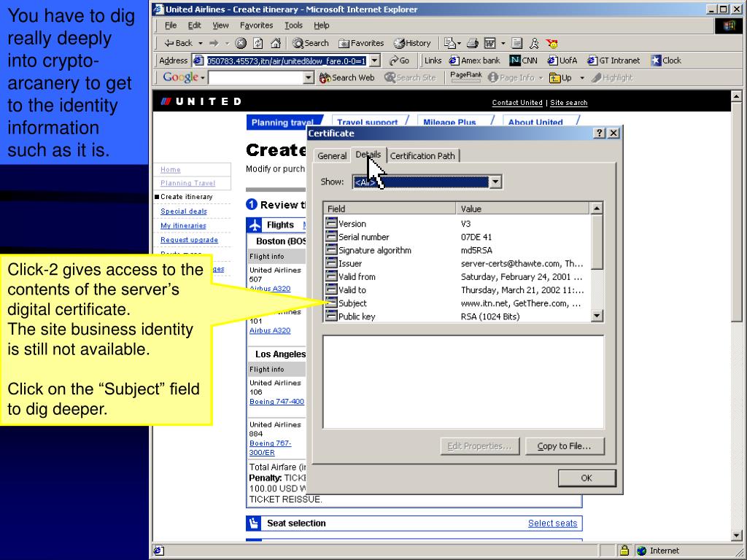Click the Edit with Word icon

(489, 43)
